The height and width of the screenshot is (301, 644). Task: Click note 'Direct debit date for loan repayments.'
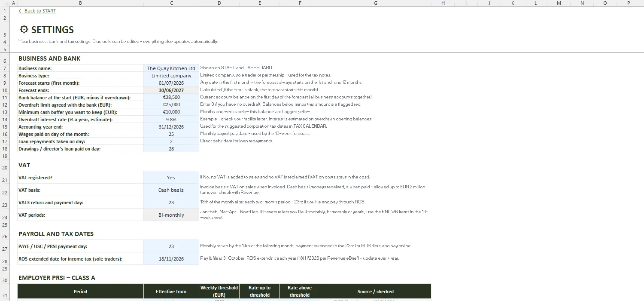[x=237, y=141]
